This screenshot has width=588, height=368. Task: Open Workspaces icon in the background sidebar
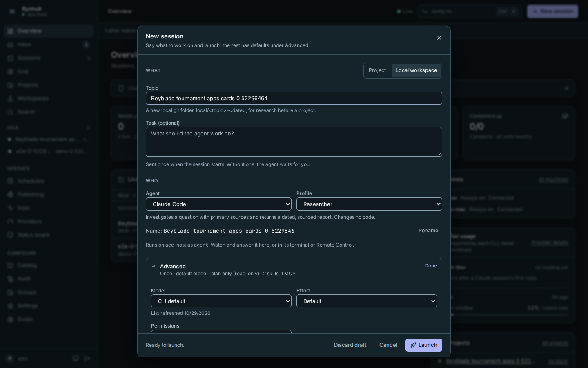pos(11,99)
